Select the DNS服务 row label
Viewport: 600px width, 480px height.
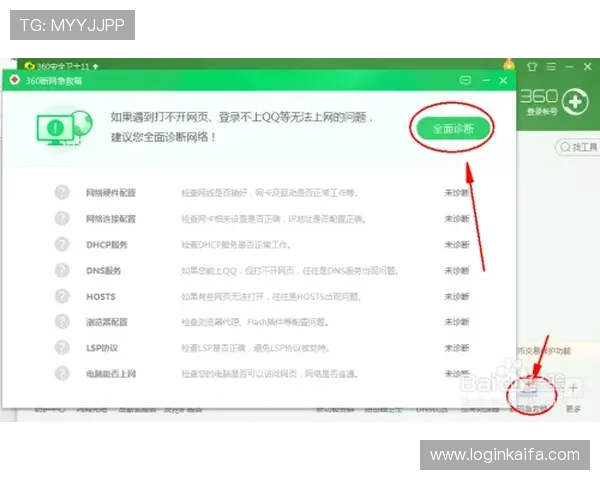coord(103,271)
